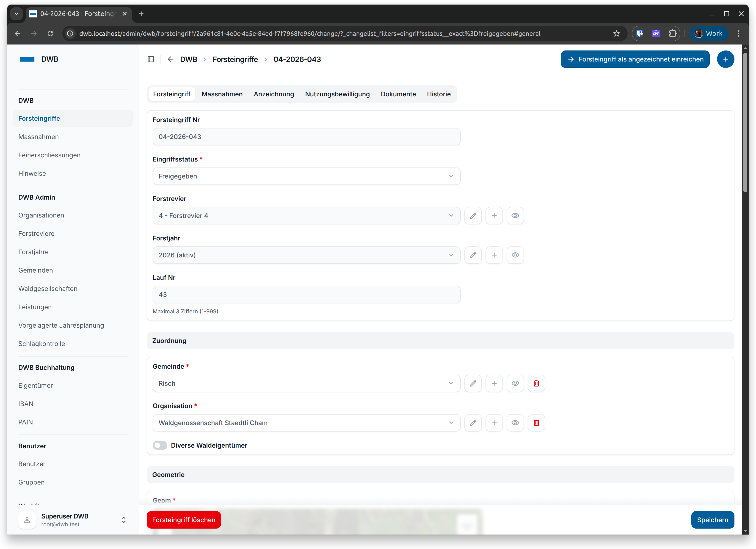Image resolution: width=756 pixels, height=549 pixels.
Task: Edit the selected Forstrevier with pencil icon
Action: [473, 215]
